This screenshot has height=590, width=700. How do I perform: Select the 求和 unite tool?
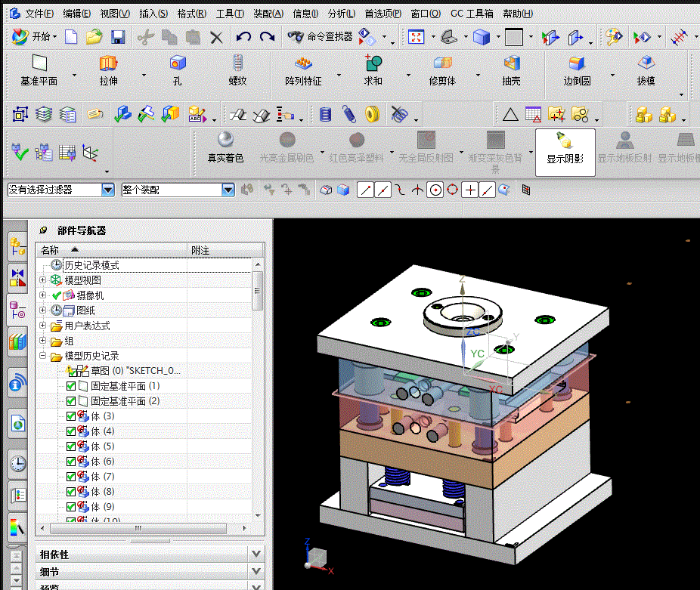373,70
